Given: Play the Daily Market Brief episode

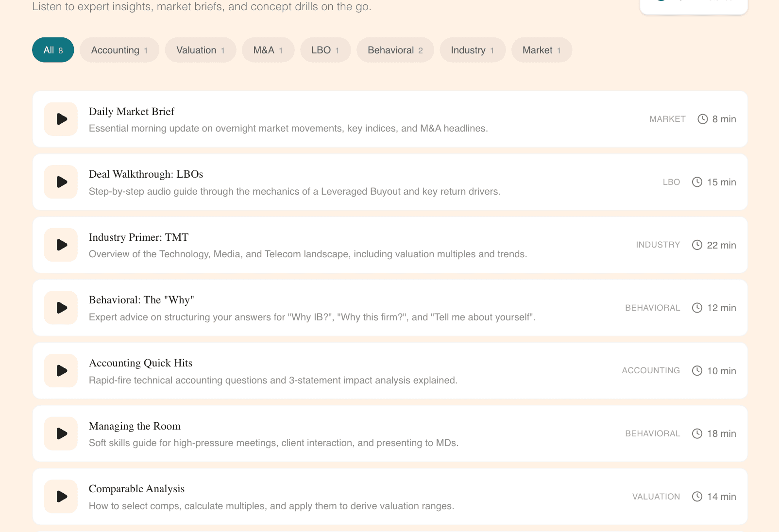Looking at the screenshot, I should [61, 119].
